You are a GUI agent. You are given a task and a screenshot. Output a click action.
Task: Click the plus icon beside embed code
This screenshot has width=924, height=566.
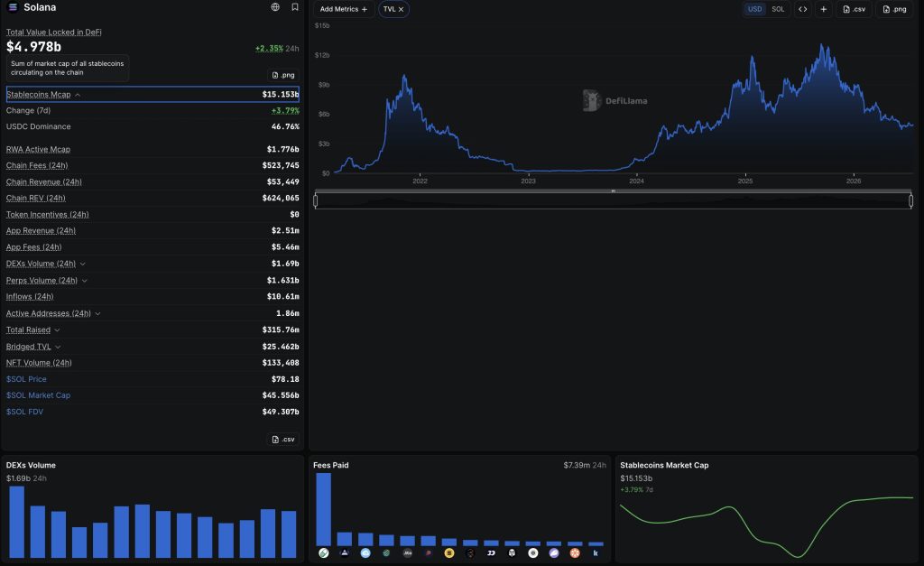tap(823, 9)
